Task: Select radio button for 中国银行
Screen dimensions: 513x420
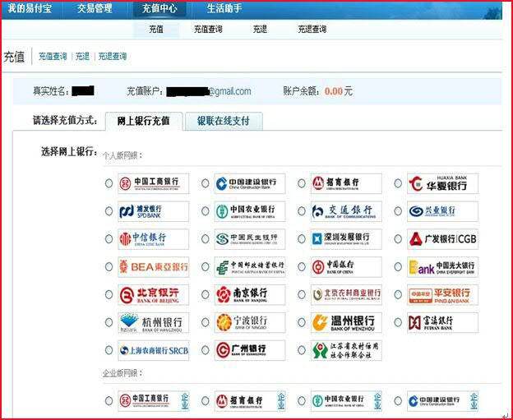Action: [x=302, y=267]
